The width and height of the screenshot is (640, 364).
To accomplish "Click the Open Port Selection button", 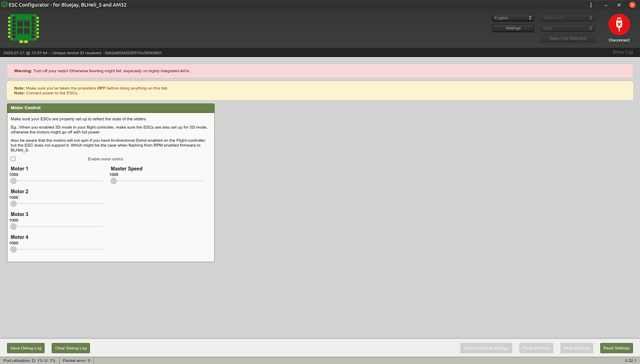I will click(566, 39).
